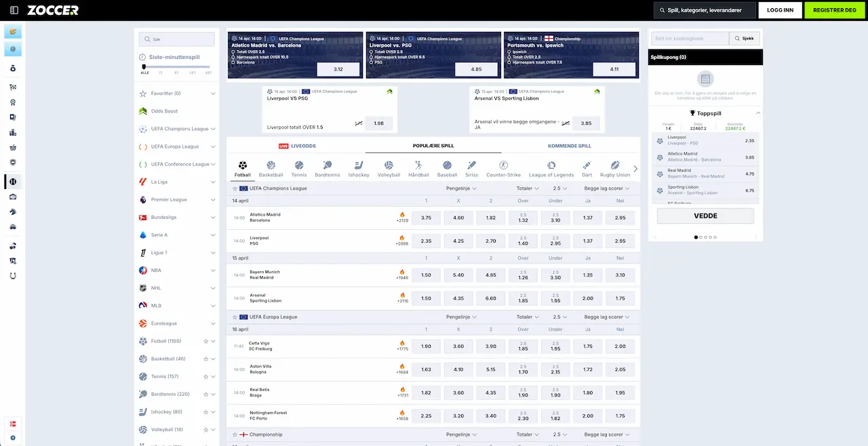
Task: Focus the Søk sidebar search field
Action: pyautogui.click(x=176, y=39)
